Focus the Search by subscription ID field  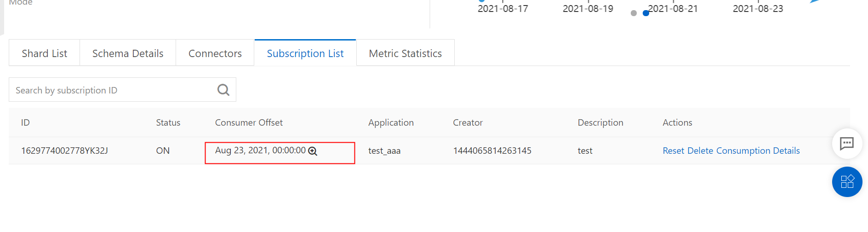point(113,90)
